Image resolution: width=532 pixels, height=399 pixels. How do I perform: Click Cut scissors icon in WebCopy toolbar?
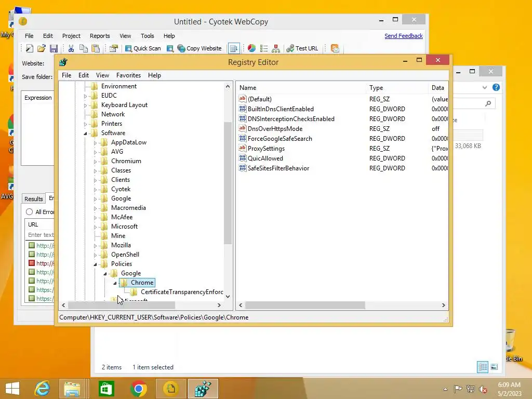[71, 48]
